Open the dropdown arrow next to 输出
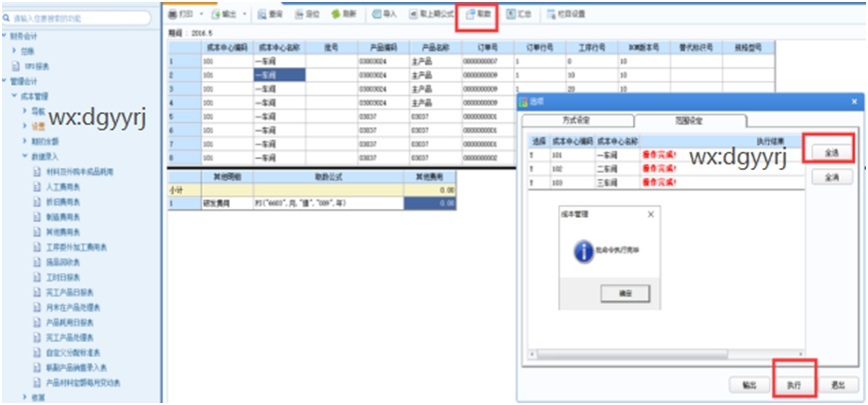 [245, 14]
